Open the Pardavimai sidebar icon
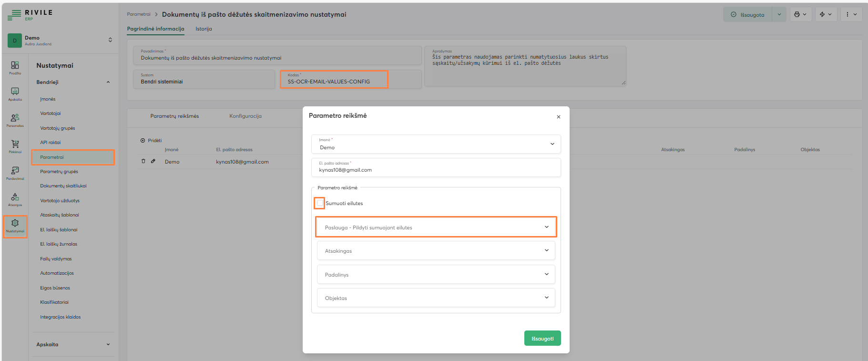Viewport: 868px width, 361px height. pyautogui.click(x=15, y=173)
